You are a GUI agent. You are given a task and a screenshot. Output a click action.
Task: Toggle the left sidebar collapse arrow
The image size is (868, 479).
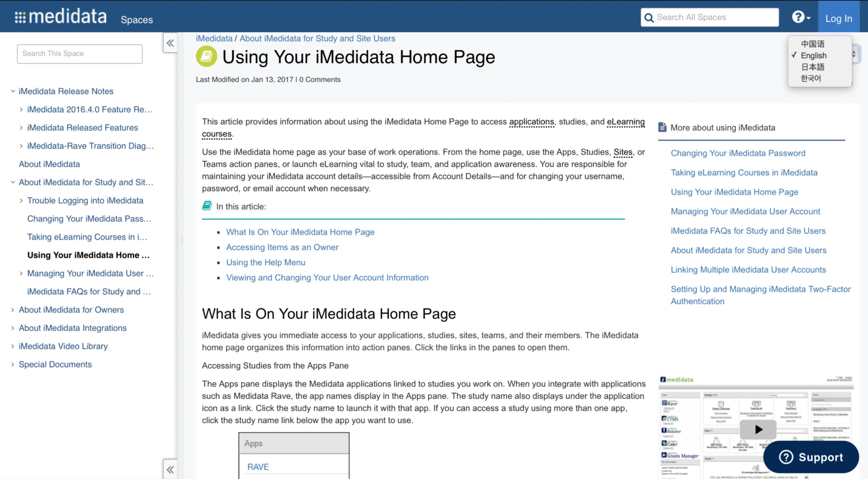170,42
